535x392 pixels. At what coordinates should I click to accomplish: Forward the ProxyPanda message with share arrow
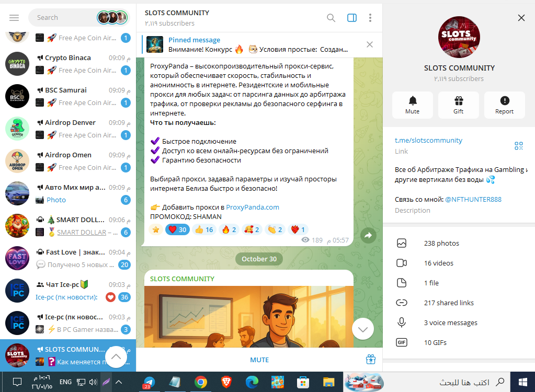[369, 235]
